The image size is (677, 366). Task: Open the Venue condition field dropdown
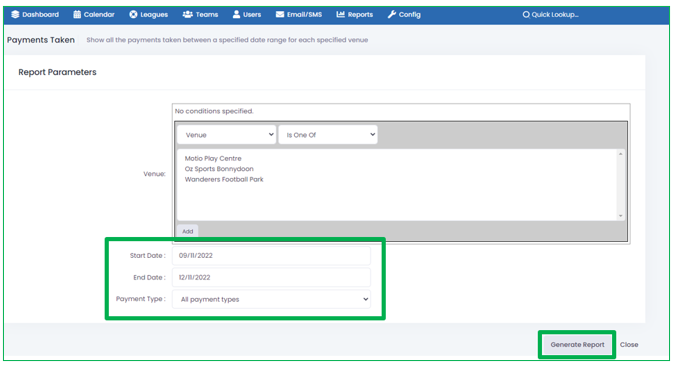point(227,135)
